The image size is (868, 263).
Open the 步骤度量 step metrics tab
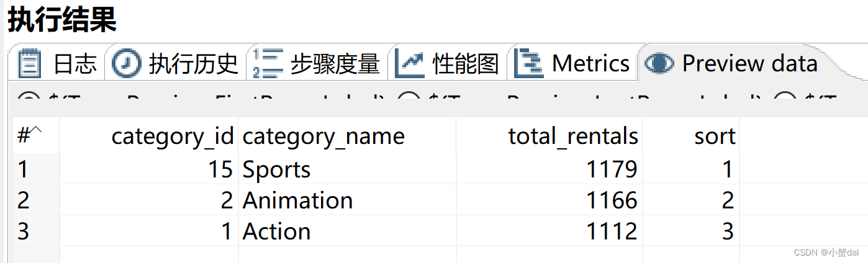317,63
